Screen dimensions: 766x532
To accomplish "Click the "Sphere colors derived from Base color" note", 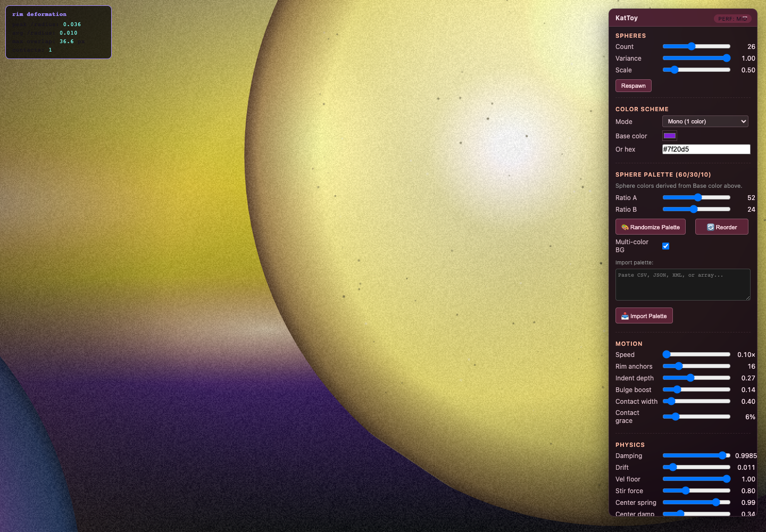I will click(x=678, y=186).
